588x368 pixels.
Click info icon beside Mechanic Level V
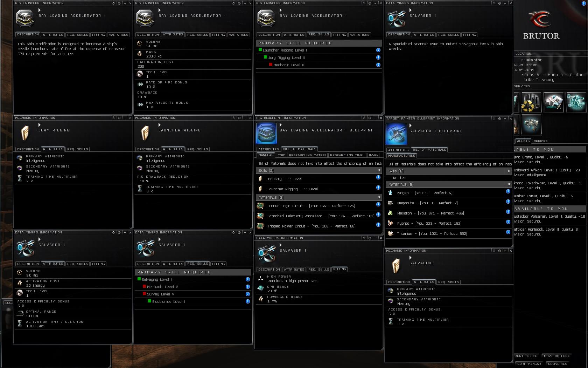pyautogui.click(x=247, y=287)
